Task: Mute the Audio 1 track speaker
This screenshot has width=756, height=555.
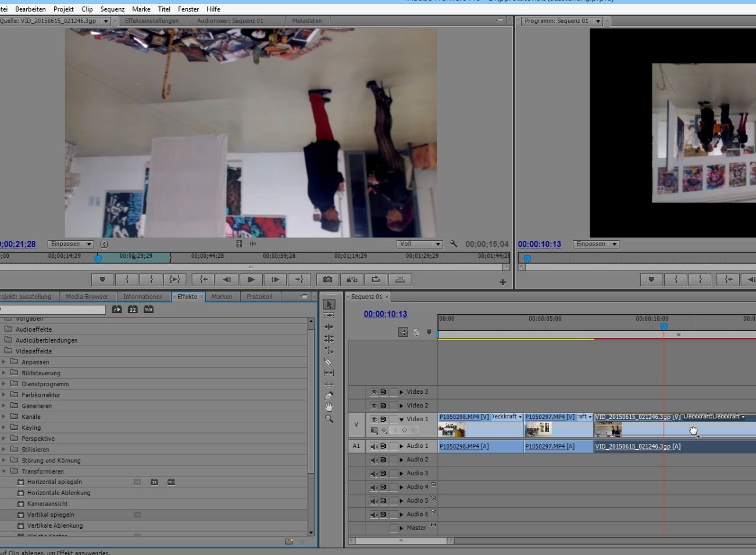Action: pyautogui.click(x=374, y=446)
